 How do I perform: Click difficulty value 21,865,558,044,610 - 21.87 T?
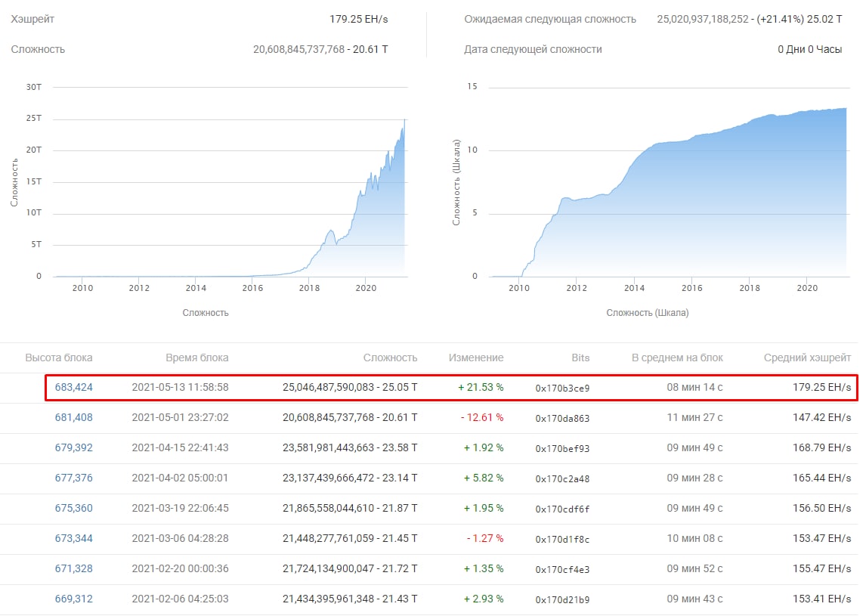click(350, 508)
